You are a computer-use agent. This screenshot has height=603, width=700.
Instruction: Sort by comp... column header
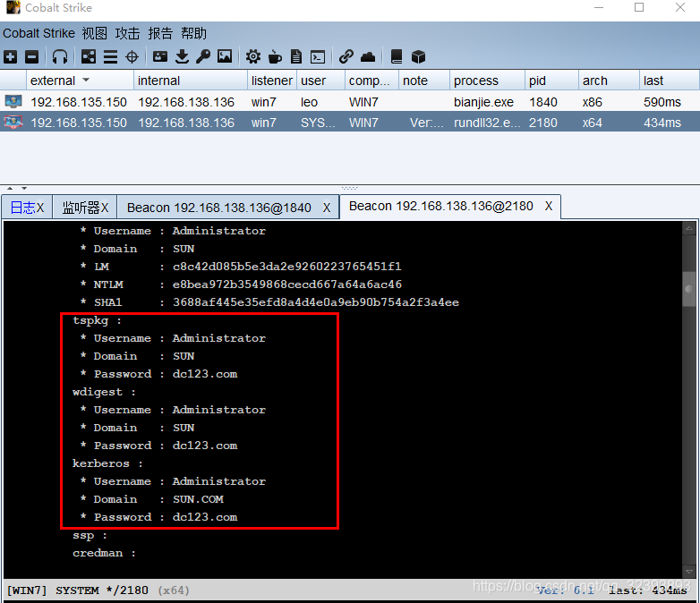coord(371,81)
